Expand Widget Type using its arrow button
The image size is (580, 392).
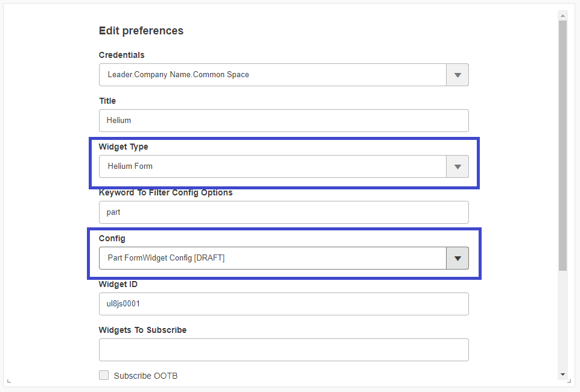[457, 166]
